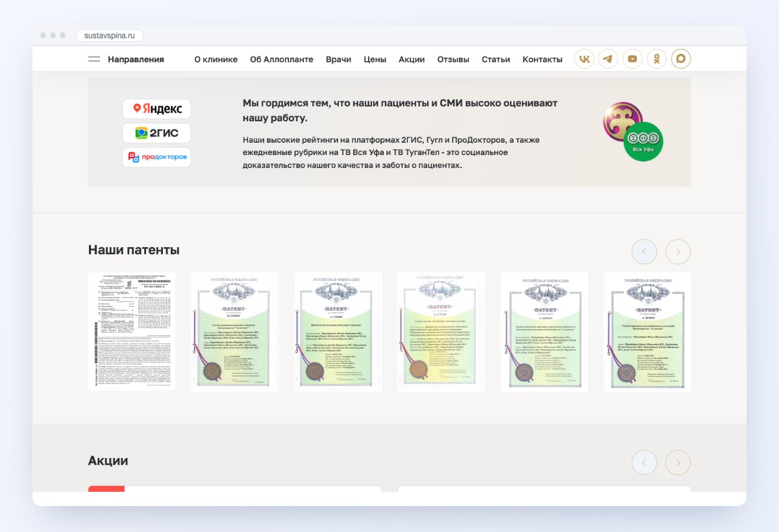Open the Яндекс rating badge
This screenshot has height=532, width=779.
tap(156, 109)
